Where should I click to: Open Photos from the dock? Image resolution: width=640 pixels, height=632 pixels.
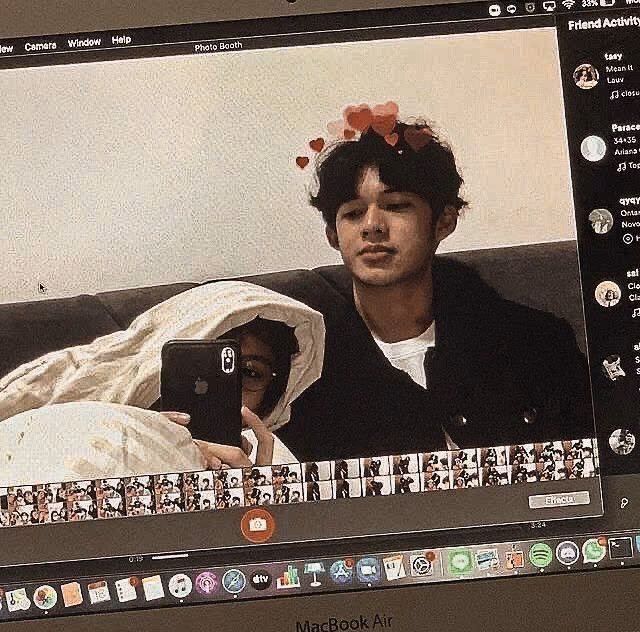[45, 597]
